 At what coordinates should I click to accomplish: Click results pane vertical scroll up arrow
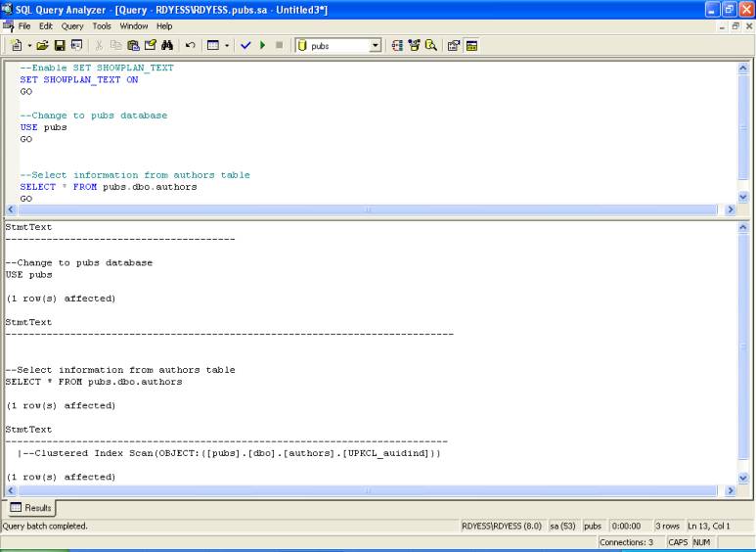point(743,227)
